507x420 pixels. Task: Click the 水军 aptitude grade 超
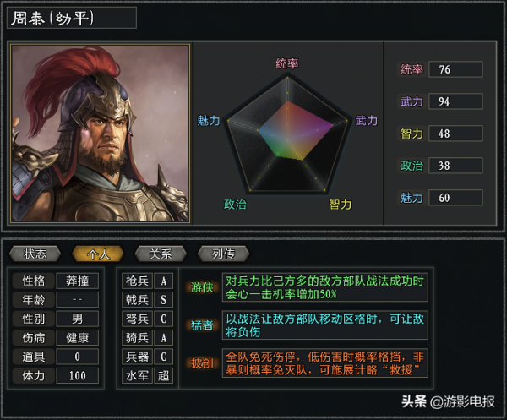[163, 375]
